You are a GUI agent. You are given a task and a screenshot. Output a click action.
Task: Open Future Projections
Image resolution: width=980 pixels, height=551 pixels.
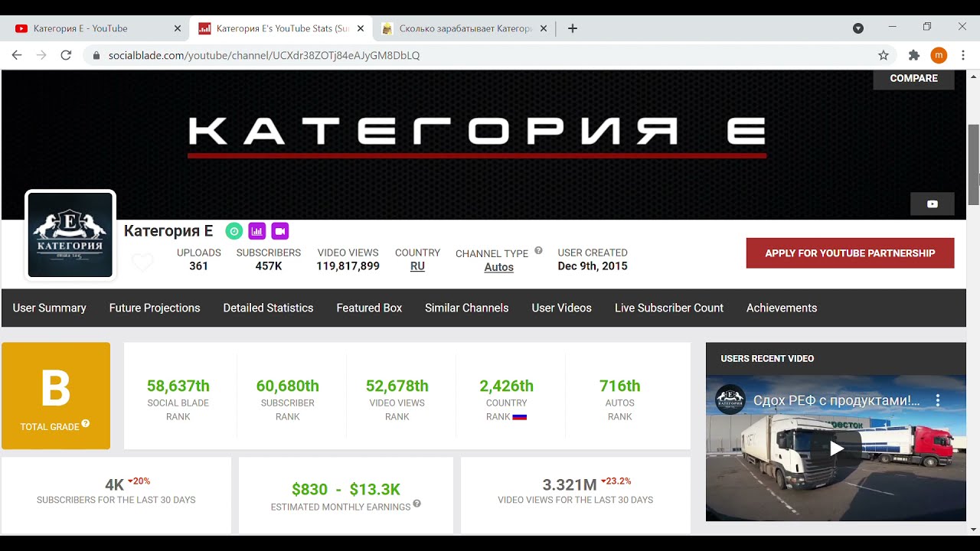pyautogui.click(x=155, y=308)
